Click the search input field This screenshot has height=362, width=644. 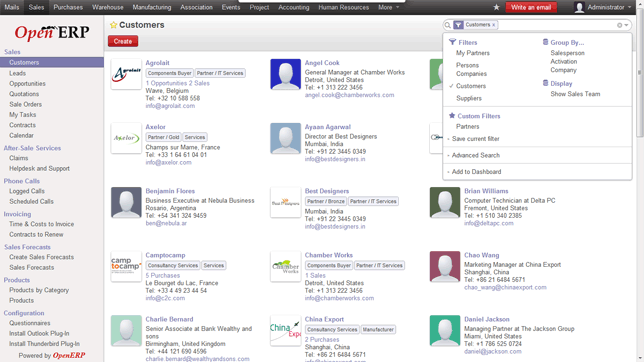click(x=557, y=25)
